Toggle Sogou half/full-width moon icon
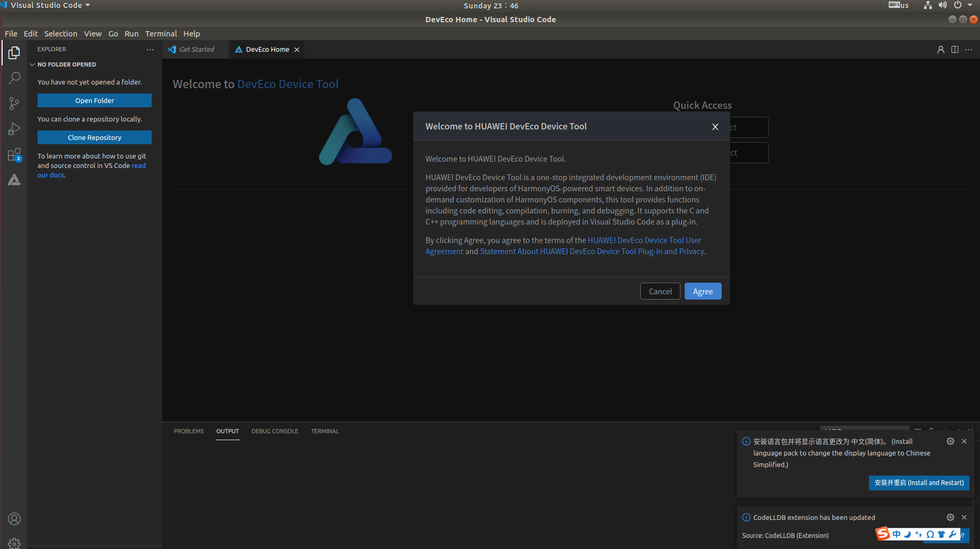The image size is (980, 549). [908, 534]
